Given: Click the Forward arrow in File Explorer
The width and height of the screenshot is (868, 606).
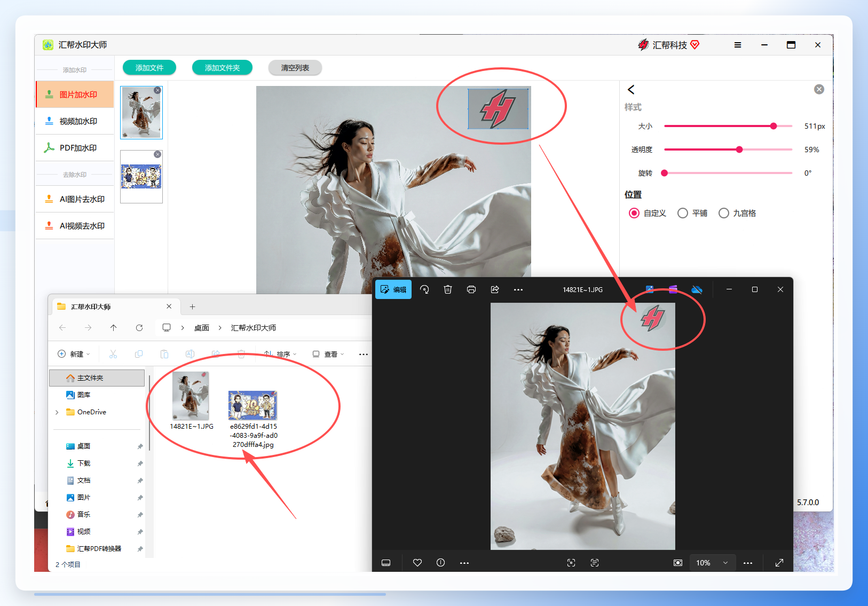Looking at the screenshot, I should click(x=88, y=328).
